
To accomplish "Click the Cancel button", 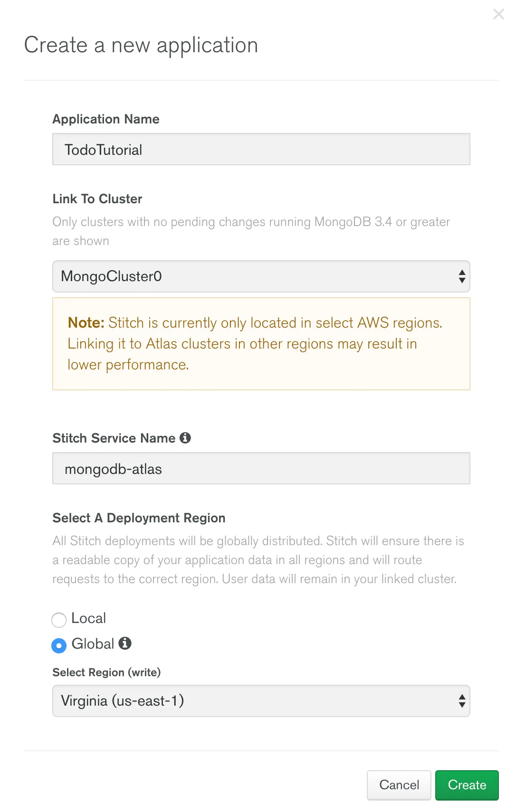I will [399, 785].
